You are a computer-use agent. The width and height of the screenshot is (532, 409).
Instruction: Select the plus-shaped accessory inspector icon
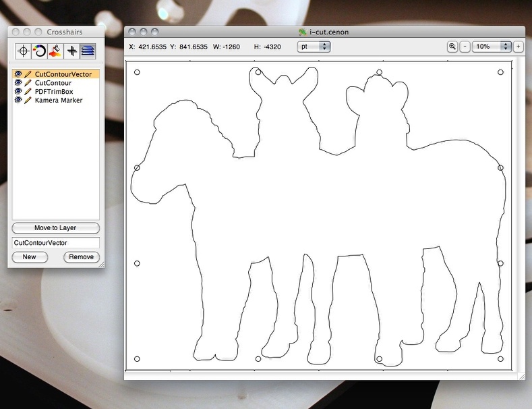(x=72, y=51)
